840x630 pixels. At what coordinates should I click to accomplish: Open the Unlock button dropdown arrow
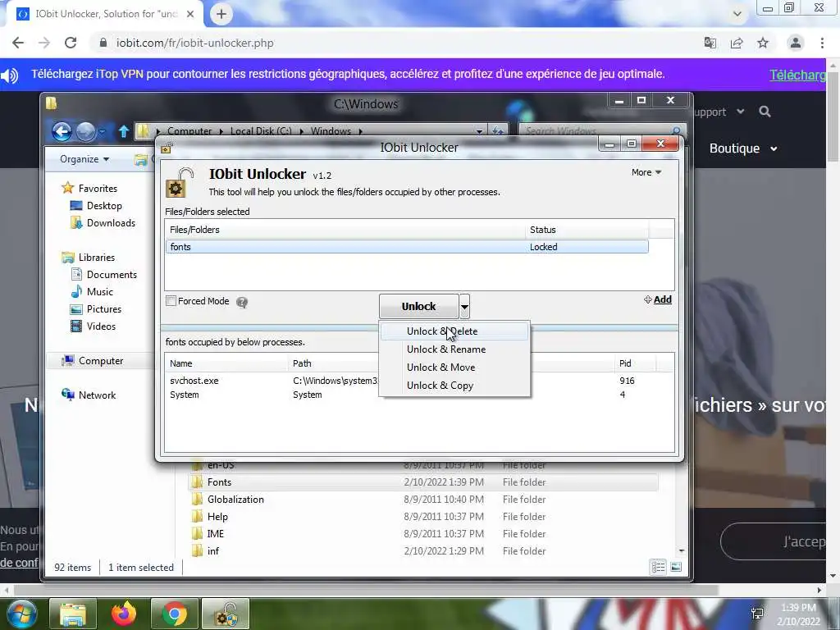point(464,307)
